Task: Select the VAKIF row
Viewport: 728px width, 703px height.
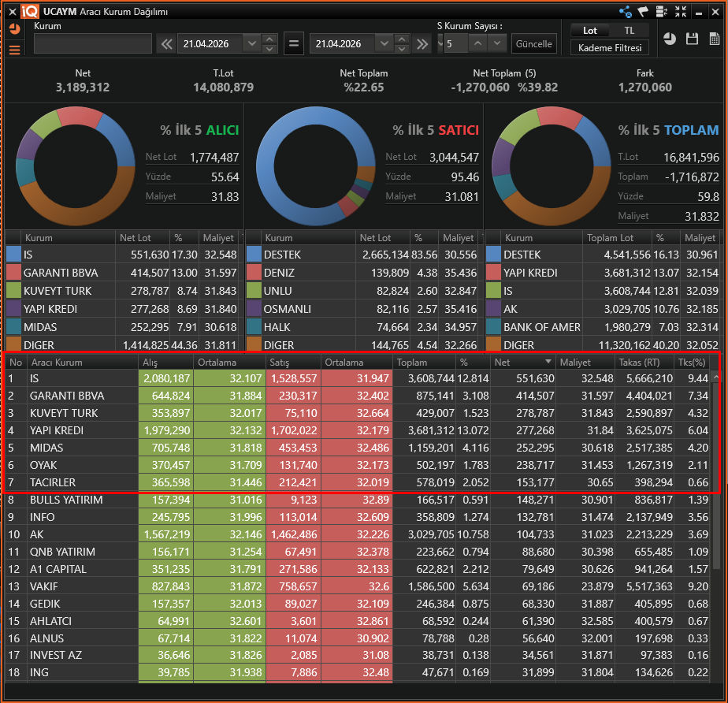Action: pos(358,586)
